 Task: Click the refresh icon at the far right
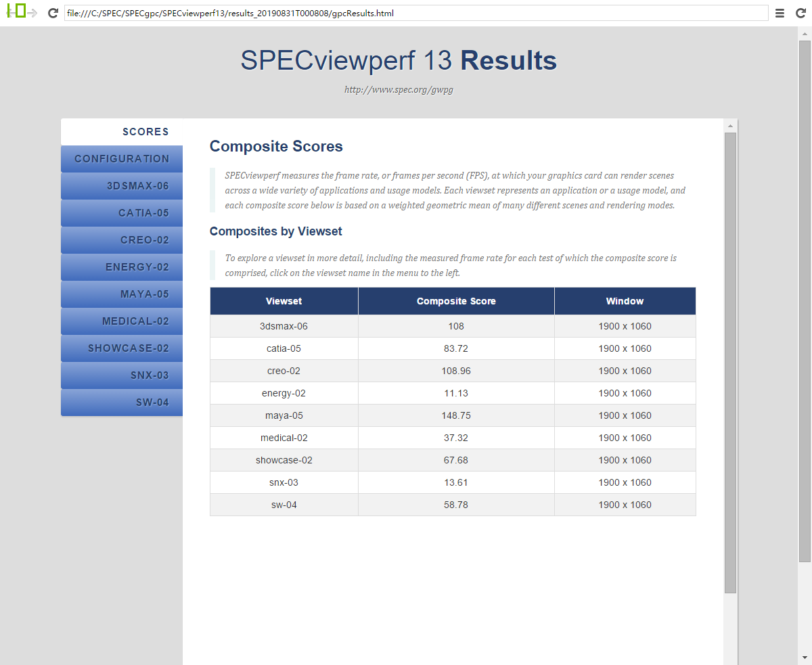point(800,13)
